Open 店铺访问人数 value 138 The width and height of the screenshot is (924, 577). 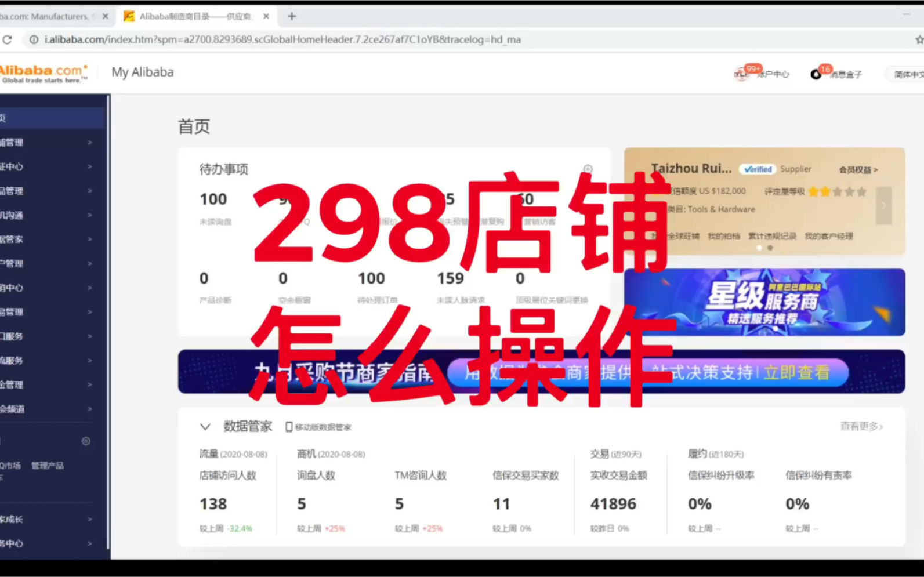213,504
